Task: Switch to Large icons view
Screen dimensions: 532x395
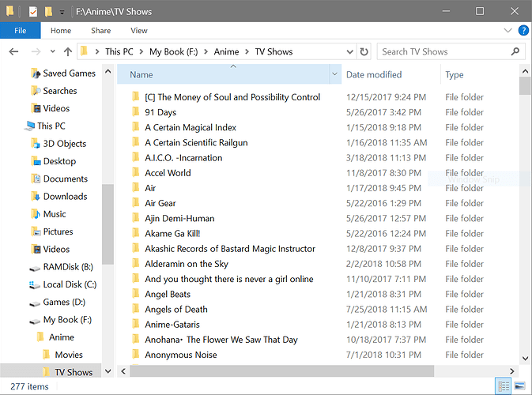Action: (520, 386)
